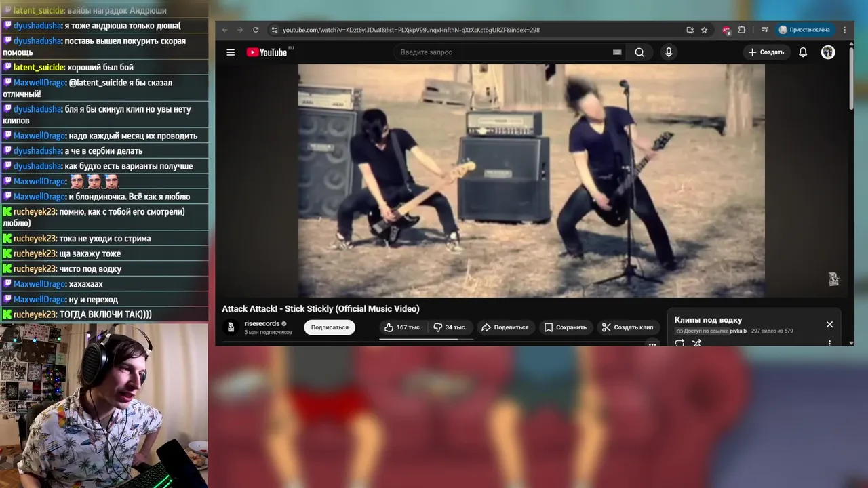View site information icon in address bar

coord(274,30)
